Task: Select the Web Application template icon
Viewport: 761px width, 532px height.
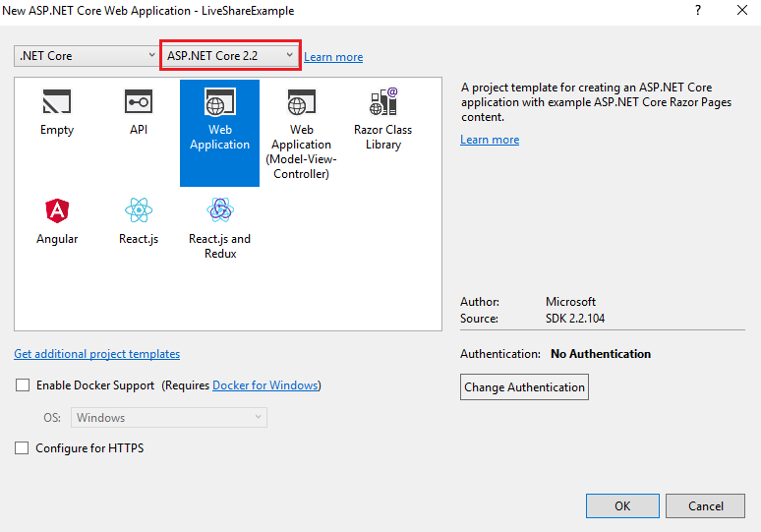Action: pyautogui.click(x=220, y=102)
